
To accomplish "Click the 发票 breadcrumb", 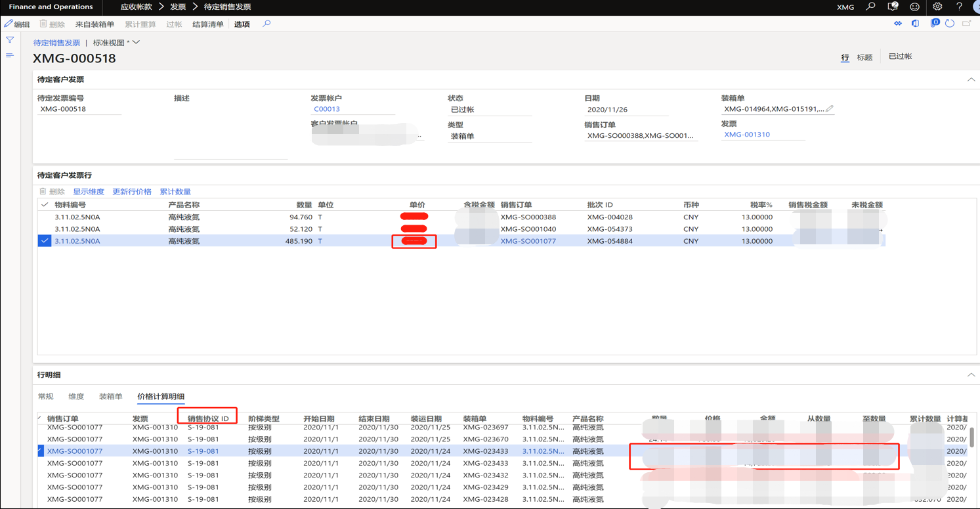I will [x=178, y=7].
